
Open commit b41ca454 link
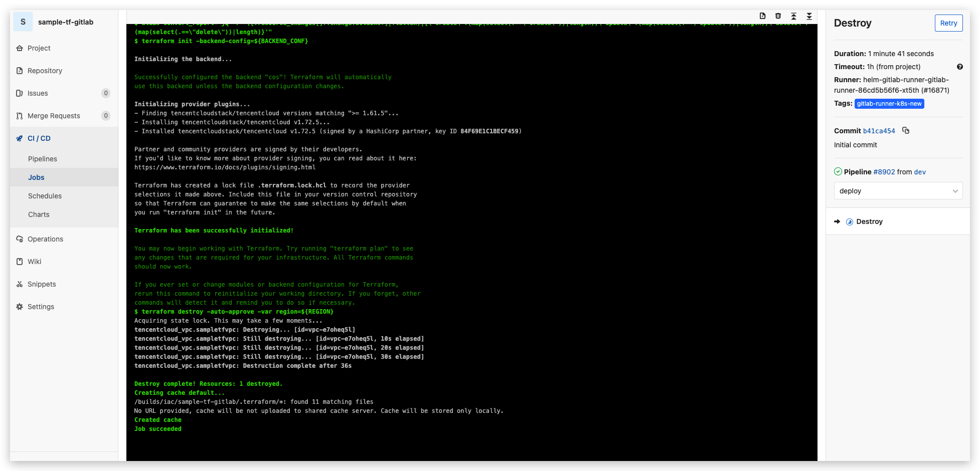(879, 131)
